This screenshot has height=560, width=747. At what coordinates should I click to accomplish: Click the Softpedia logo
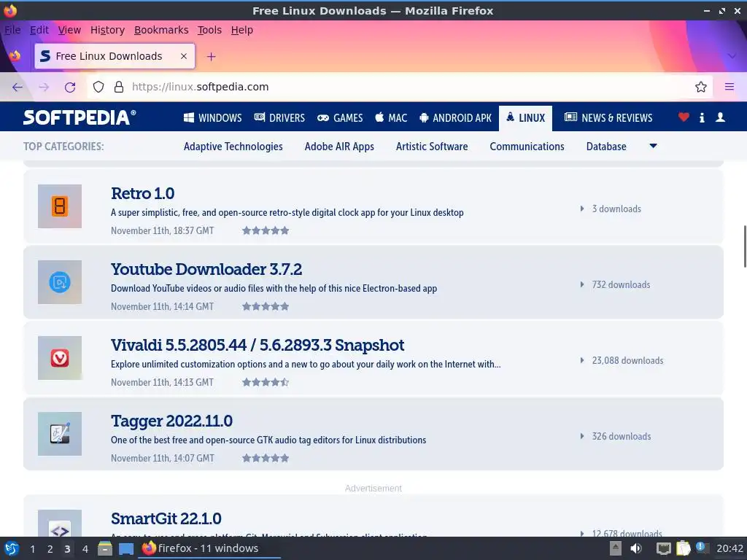click(x=80, y=117)
